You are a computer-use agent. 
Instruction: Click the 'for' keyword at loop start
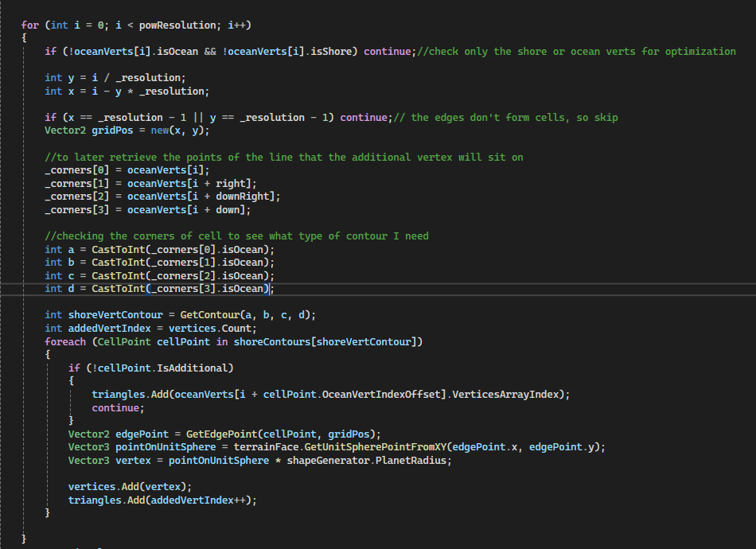[30, 25]
